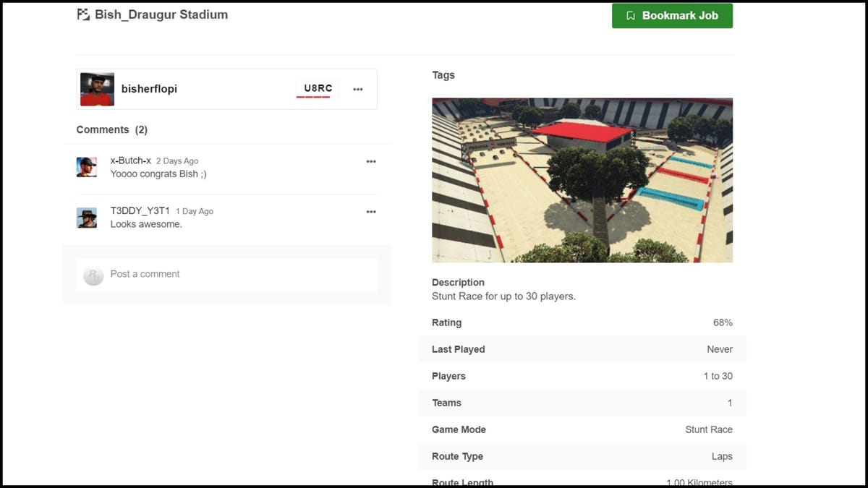The width and height of the screenshot is (868, 488).
Task: Click the bookmark icon inside the Bookmark Job button
Action: coord(631,14)
